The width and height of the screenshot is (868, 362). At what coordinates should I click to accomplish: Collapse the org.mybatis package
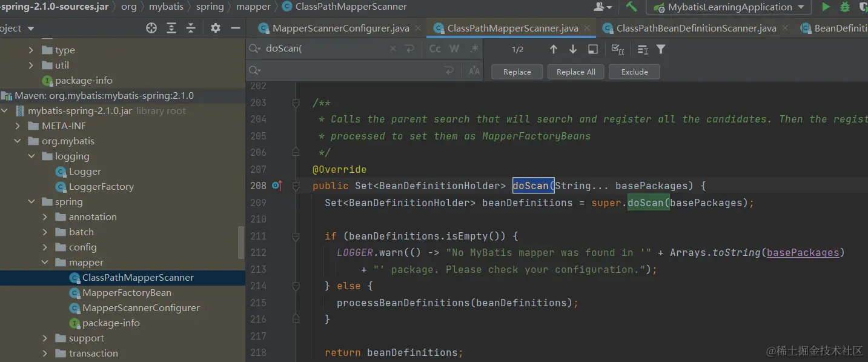tap(18, 141)
